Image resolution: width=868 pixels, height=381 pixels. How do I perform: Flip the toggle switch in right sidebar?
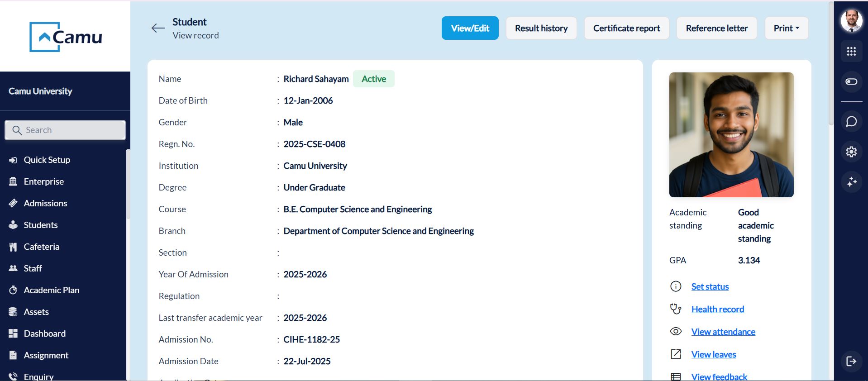pyautogui.click(x=851, y=82)
